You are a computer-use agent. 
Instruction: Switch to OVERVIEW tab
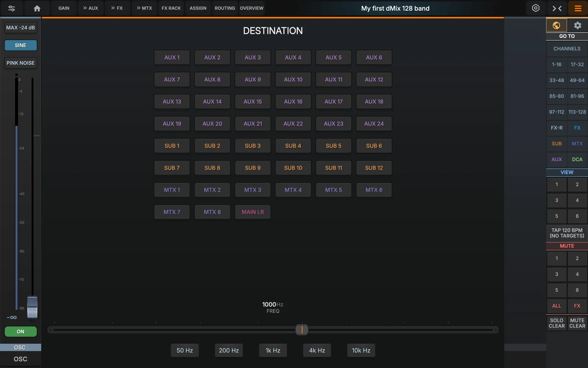pos(252,8)
